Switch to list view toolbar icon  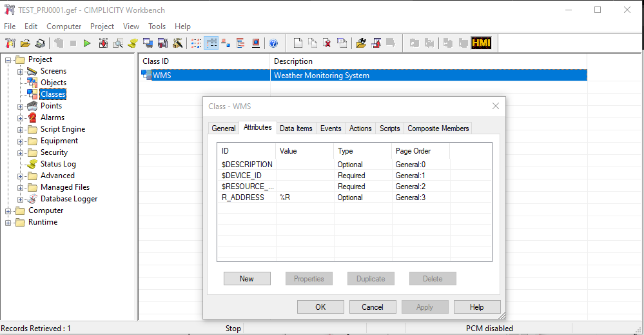pos(197,43)
